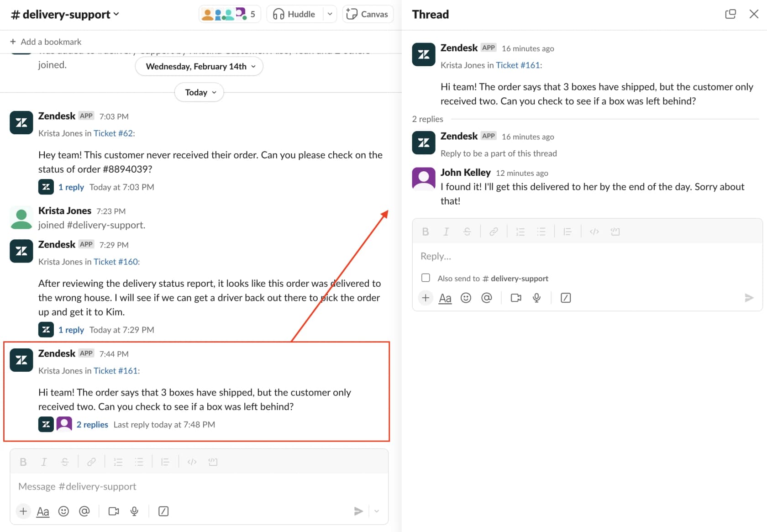The image size is (767, 532).
Task: Open Today date jump dropdown
Action: click(200, 92)
